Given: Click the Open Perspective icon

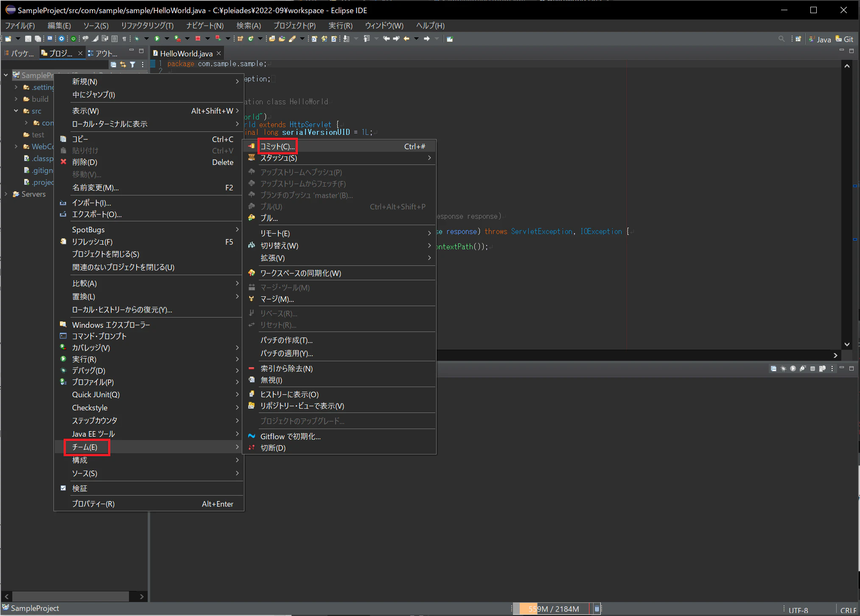Looking at the screenshot, I should [x=798, y=39].
